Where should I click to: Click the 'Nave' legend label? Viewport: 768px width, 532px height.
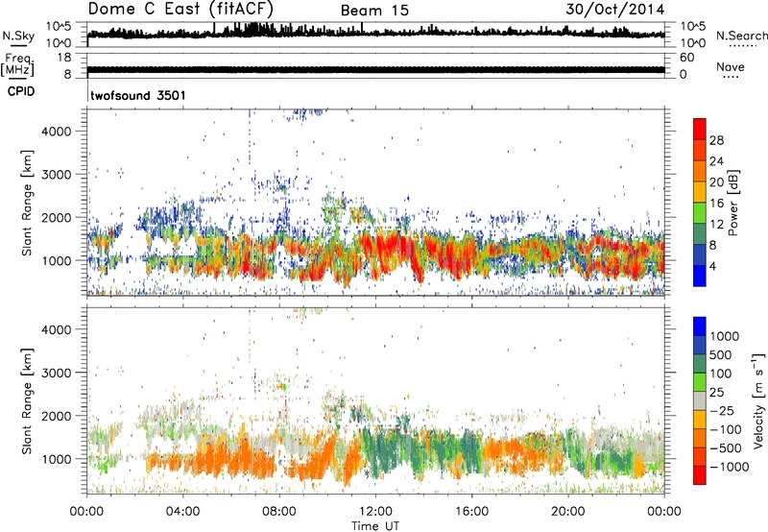(731, 66)
